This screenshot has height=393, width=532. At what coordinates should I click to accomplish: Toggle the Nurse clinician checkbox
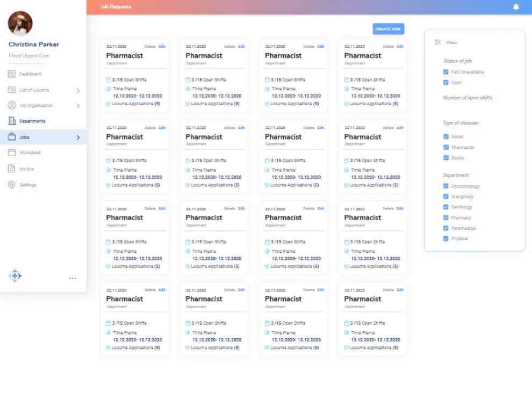point(446,137)
